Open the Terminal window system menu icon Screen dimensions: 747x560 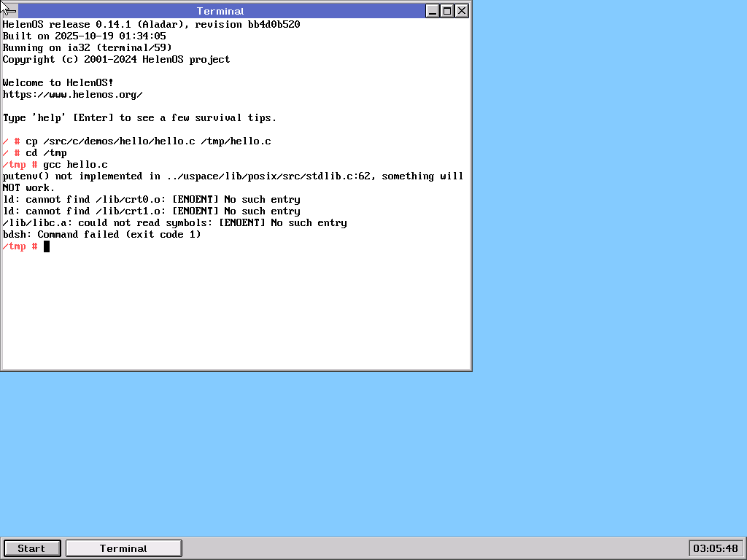(x=9, y=11)
